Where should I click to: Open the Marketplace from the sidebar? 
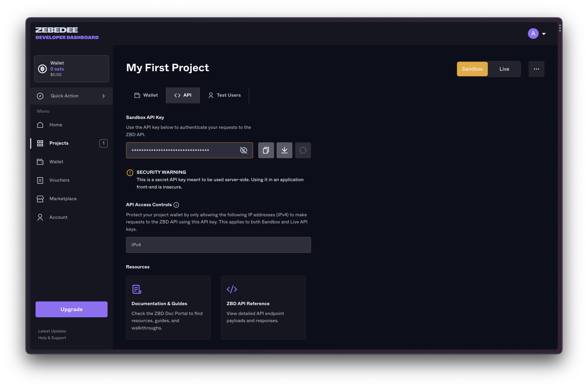click(63, 199)
